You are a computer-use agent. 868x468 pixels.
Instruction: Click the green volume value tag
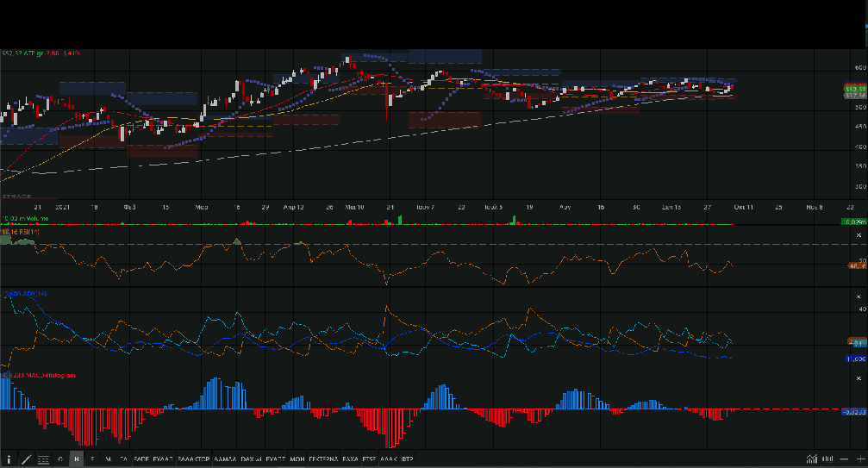coord(854,222)
